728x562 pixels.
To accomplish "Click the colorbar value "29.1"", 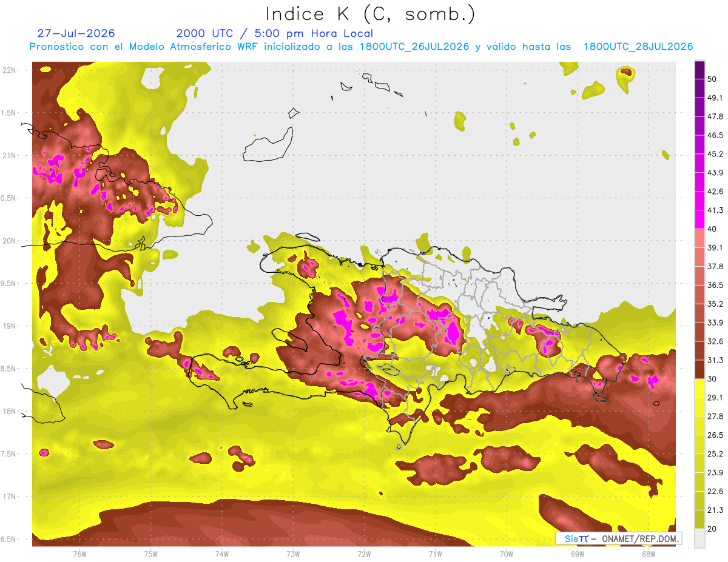I will click(715, 398).
